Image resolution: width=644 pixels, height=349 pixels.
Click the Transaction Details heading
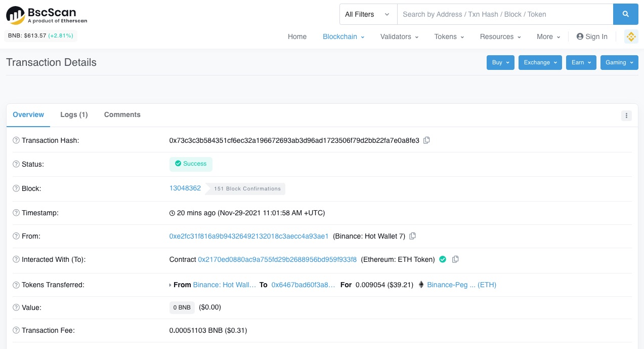(51, 62)
